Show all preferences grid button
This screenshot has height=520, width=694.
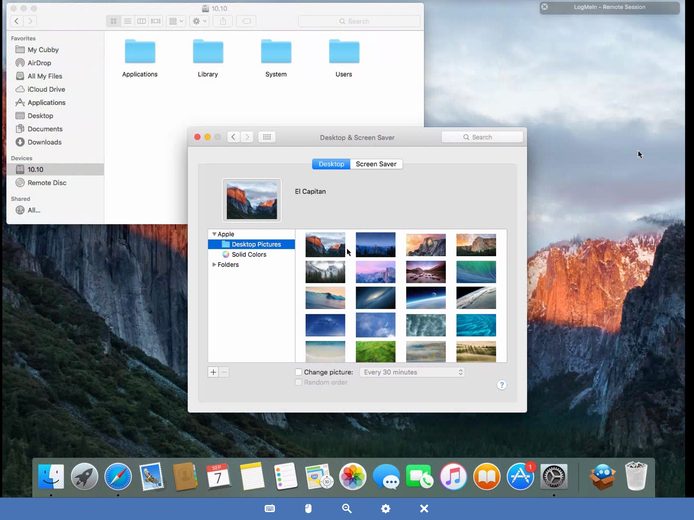click(267, 137)
